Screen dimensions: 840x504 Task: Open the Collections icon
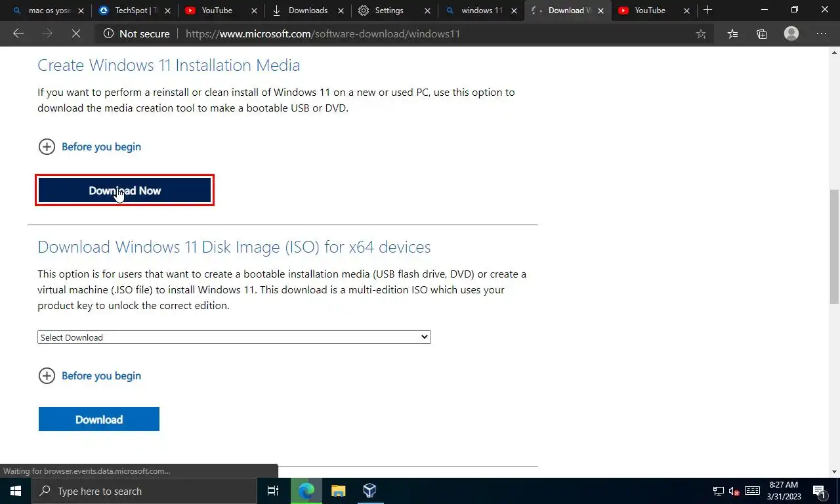(762, 33)
